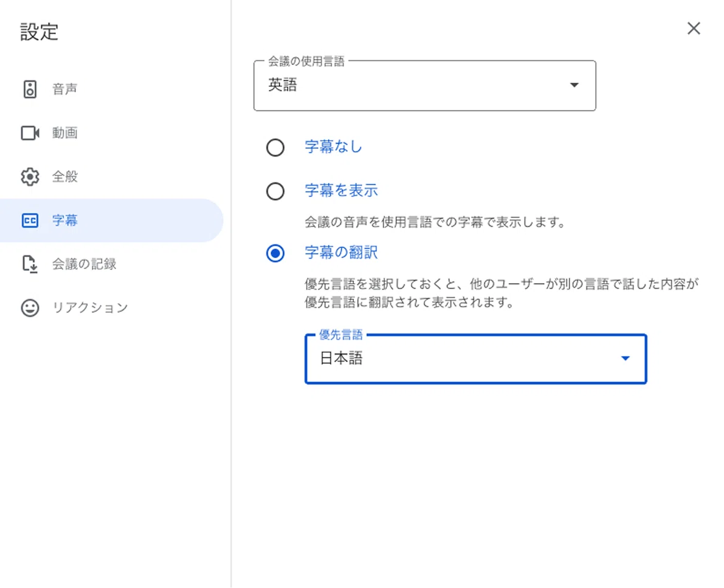The height and width of the screenshot is (588, 724).
Task: Click the 英語 meeting language combo box
Action: point(425,86)
